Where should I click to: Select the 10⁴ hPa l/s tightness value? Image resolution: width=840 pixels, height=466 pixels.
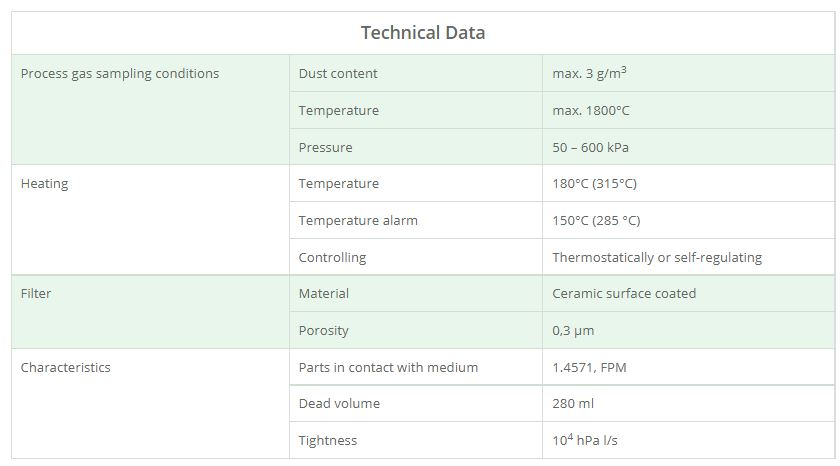coord(591,440)
